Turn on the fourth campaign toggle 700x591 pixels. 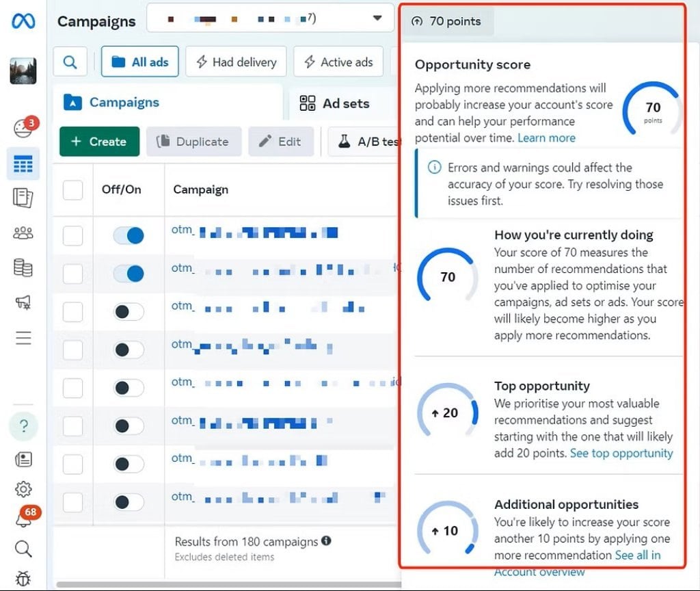129,350
